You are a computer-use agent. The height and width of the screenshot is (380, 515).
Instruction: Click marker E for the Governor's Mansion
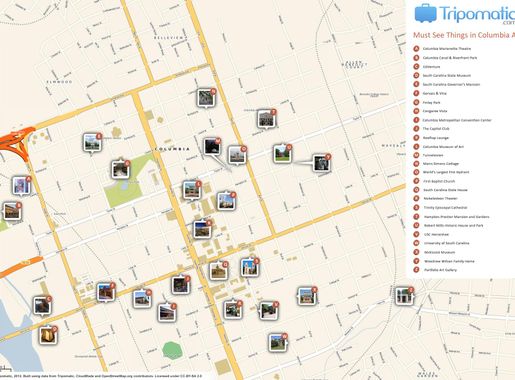tap(92, 142)
